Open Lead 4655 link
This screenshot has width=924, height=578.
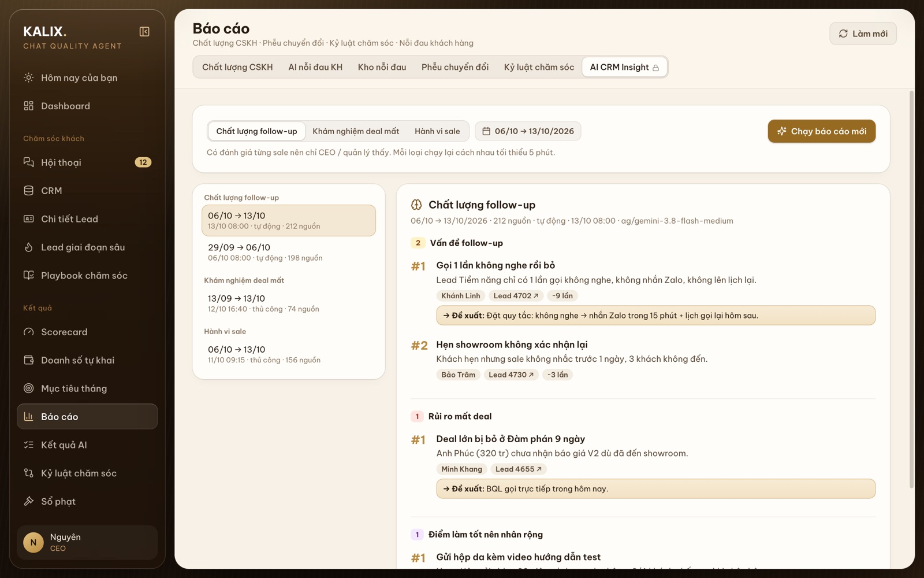point(519,469)
